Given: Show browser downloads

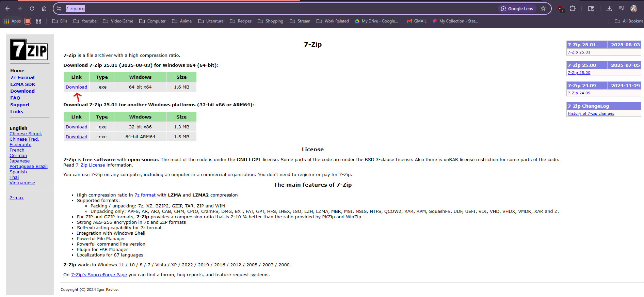Looking at the screenshot, I should tap(609, 9).
